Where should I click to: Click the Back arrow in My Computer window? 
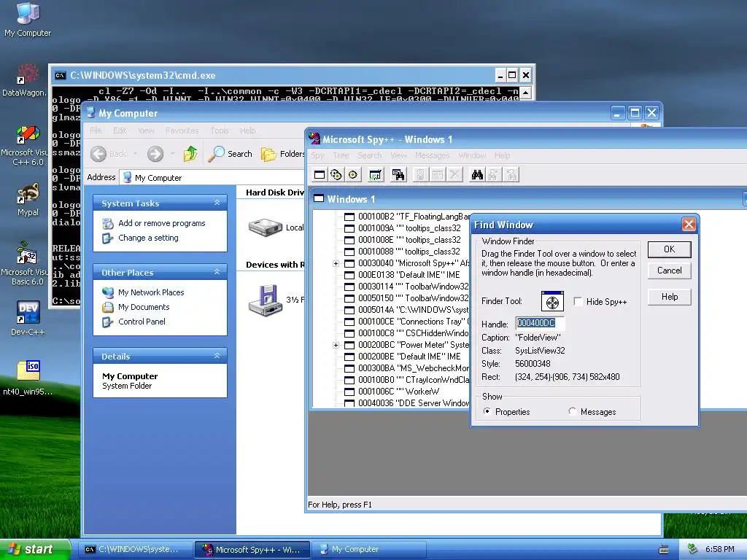(98, 154)
